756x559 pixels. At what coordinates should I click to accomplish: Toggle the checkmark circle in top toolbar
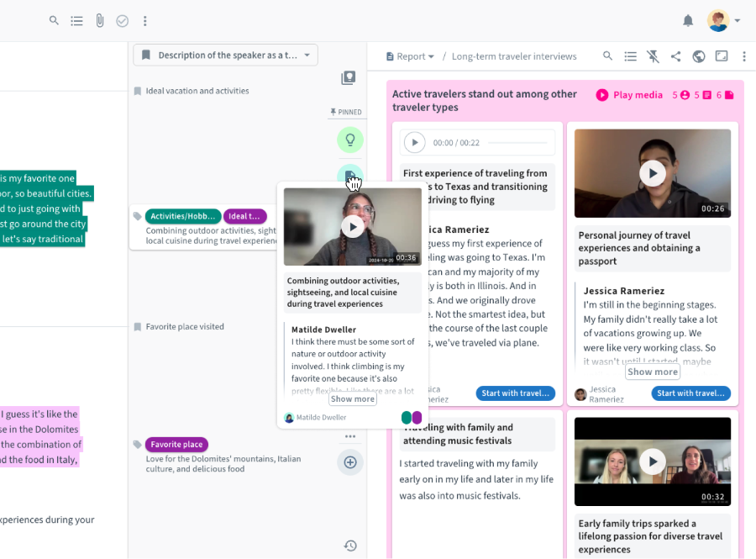pos(122,21)
